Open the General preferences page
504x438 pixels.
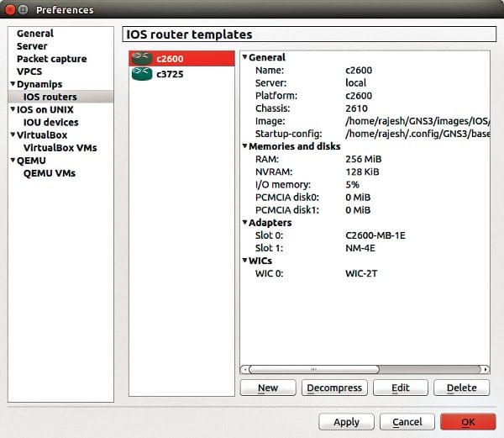(35, 34)
